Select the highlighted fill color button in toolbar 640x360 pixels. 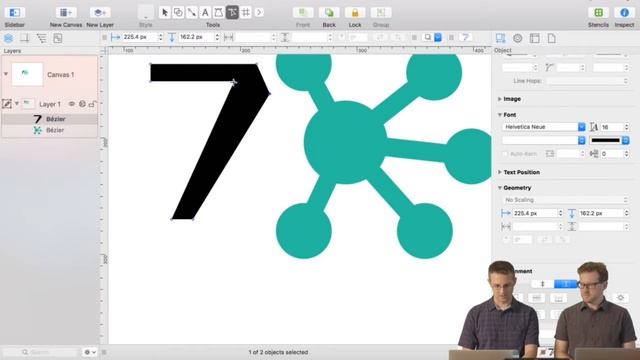[x=438, y=38]
